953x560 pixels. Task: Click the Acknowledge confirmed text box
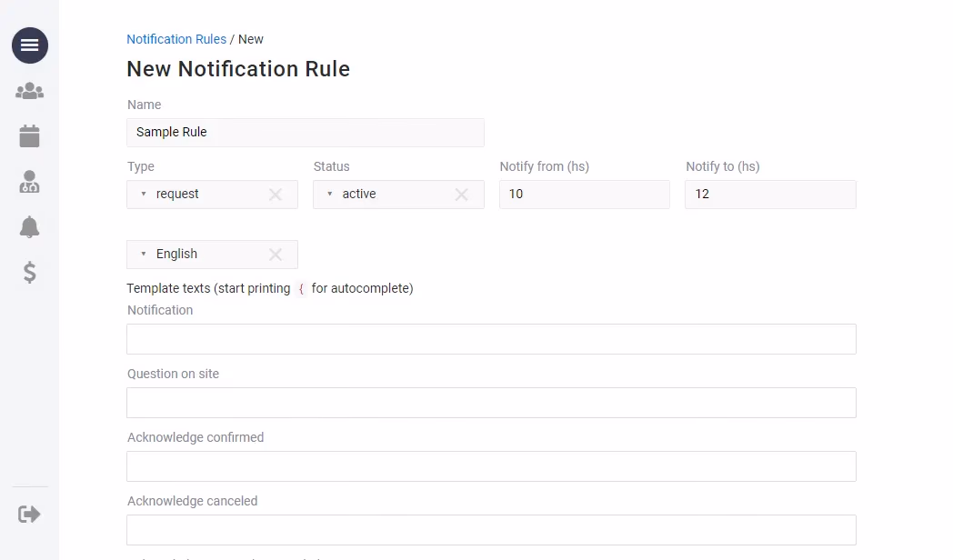(x=491, y=465)
